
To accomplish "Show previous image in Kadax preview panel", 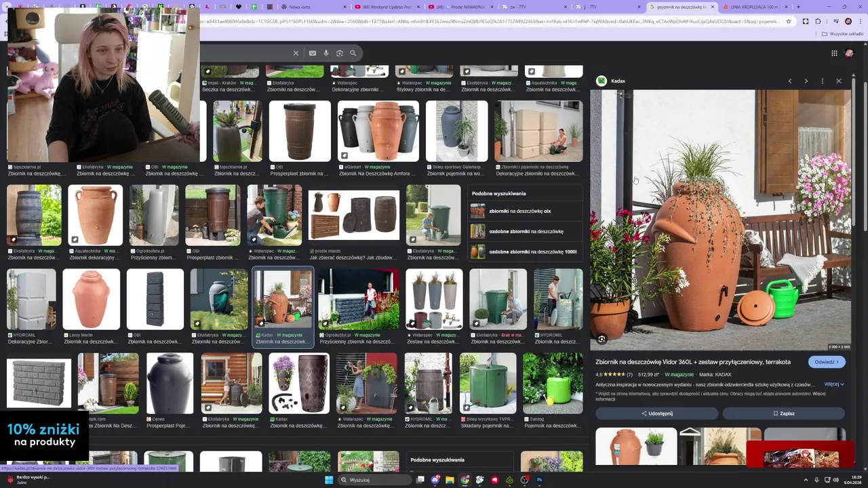I will [790, 81].
